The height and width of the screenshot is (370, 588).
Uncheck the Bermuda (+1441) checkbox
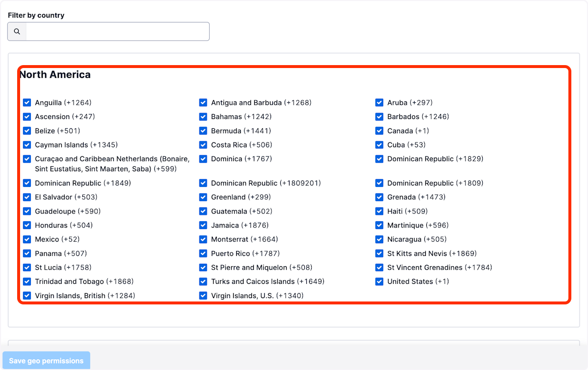[203, 131]
